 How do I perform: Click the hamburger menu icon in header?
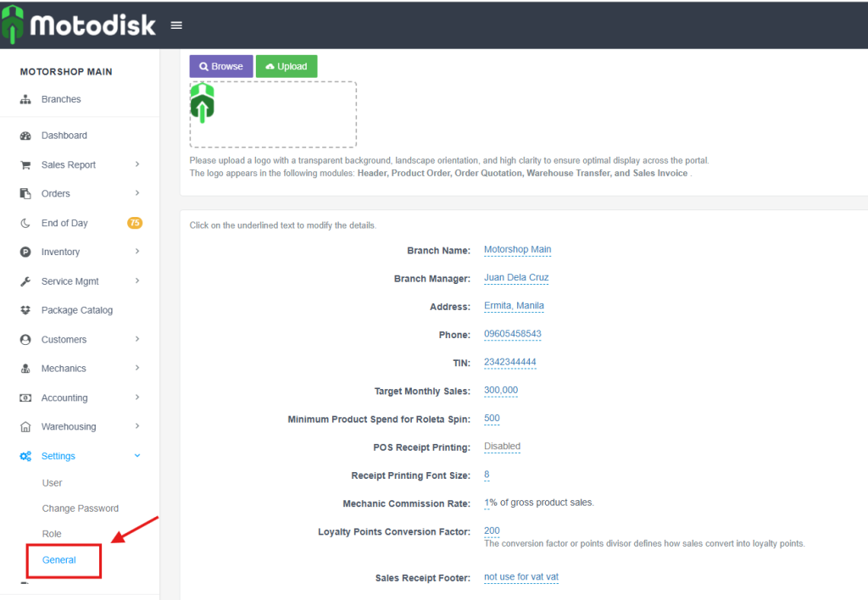pos(176,25)
